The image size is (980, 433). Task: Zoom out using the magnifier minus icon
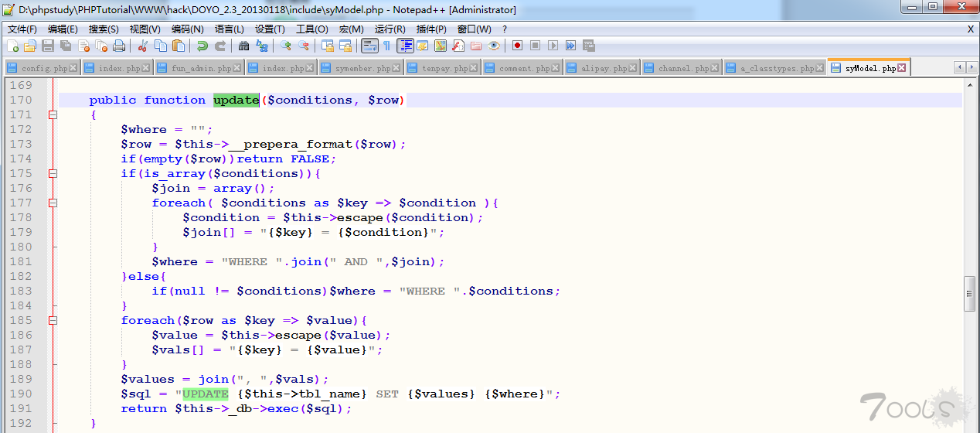coord(303,46)
